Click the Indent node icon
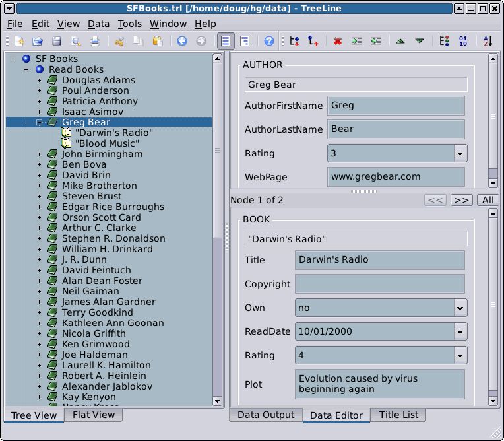Viewport: 504px width, 441px height. click(x=356, y=41)
